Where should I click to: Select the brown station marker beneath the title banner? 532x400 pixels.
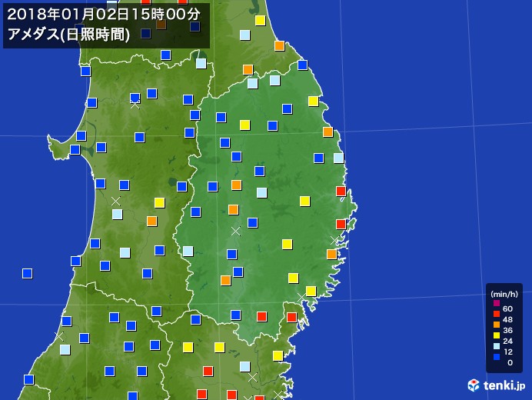pyautogui.click(x=161, y=25)
